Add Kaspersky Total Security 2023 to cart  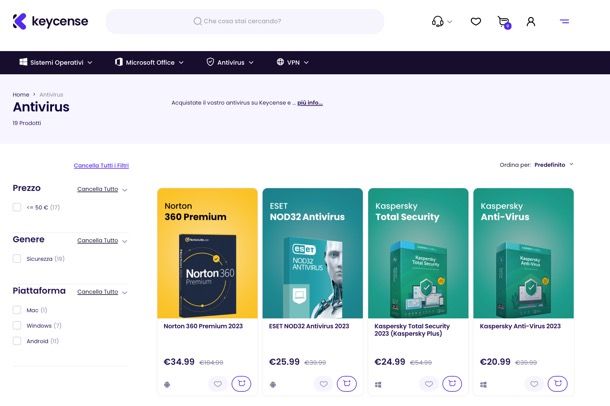coord(452,384)
